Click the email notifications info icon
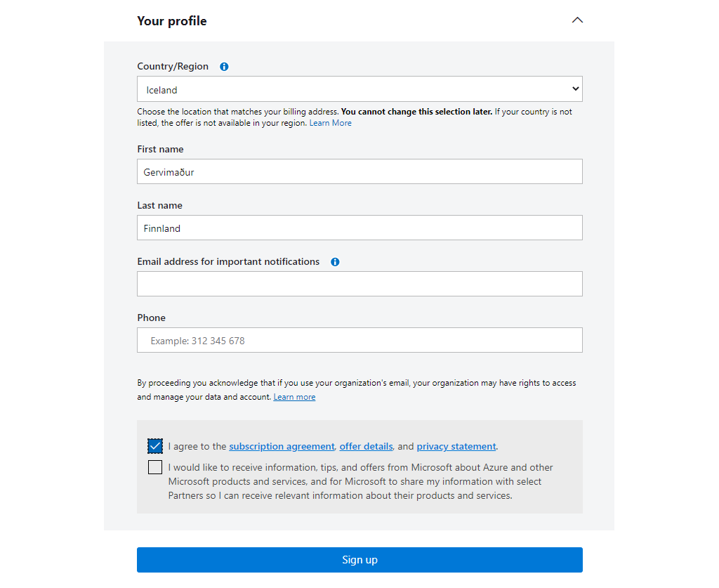This screenshot has height=588, width=719. click(x=335, y=262)
